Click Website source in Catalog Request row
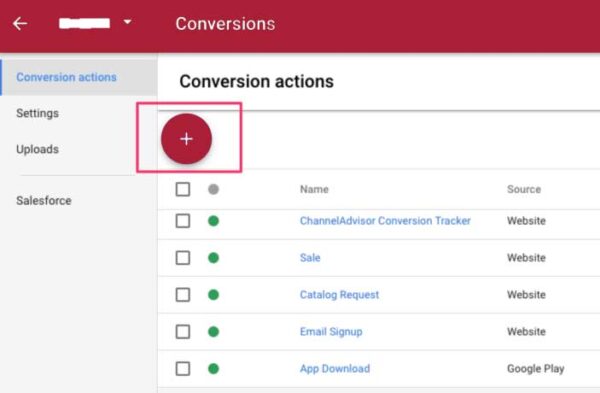 (526, 295)
